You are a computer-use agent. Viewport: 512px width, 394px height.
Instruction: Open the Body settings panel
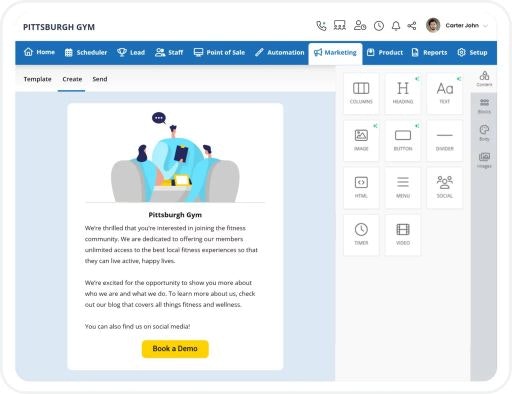pos(484,133)
